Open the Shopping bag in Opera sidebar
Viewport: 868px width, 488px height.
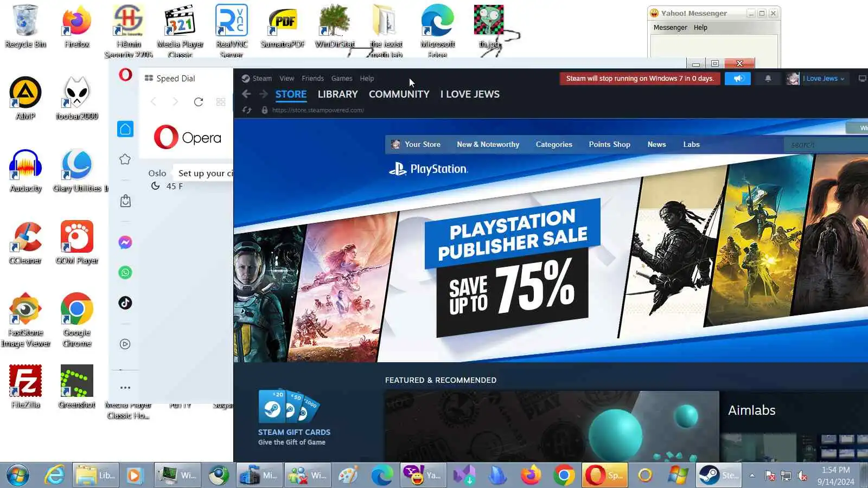125,201
